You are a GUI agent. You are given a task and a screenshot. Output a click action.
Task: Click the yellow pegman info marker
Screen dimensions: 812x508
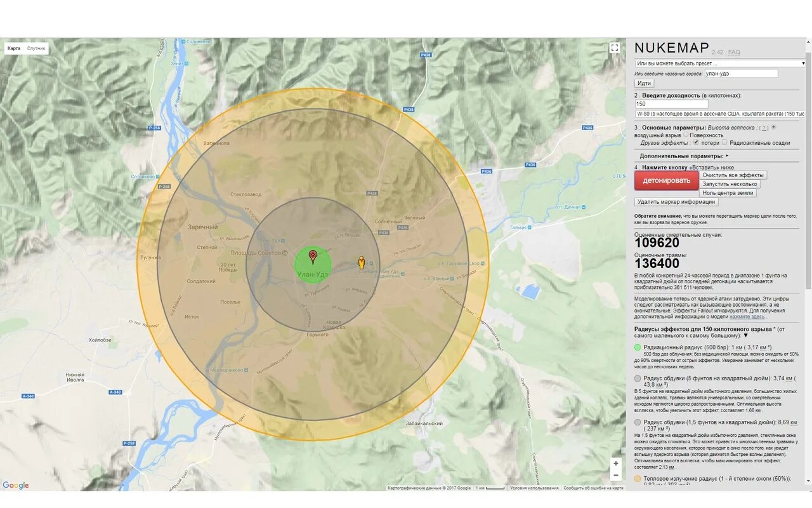[x=362, y=263]
